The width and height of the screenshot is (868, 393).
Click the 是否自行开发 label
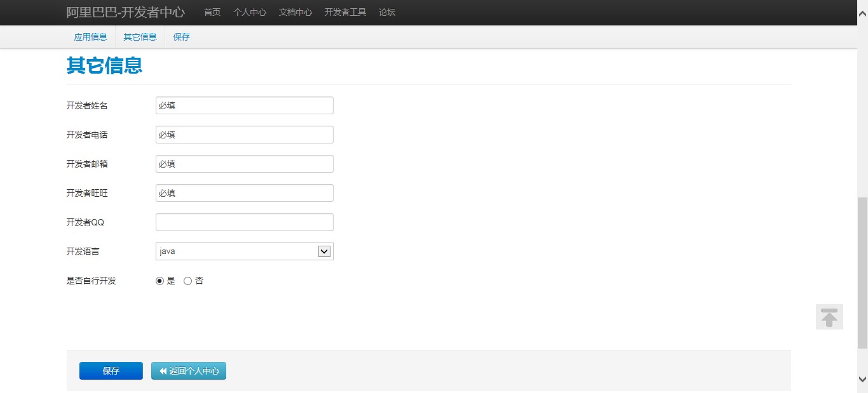(92, 281)
